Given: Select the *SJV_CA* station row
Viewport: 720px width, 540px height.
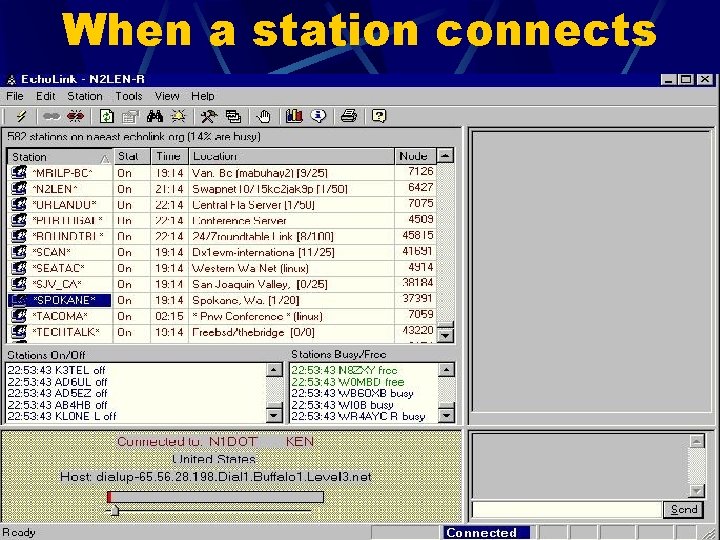Looking at the screenshot, I should [x=222, y=284].
